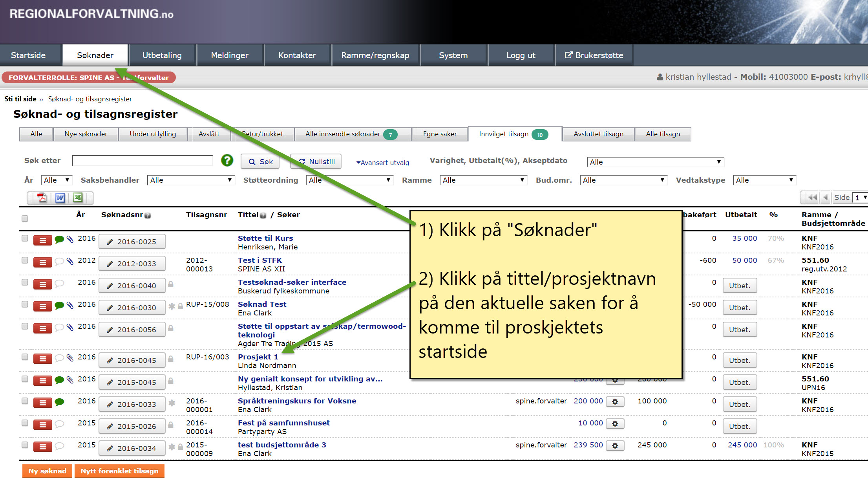This screenshot has height=493, width=868.
Task: Open red menu icon for Støtte til Kurs row
Action: coord(42,240)
